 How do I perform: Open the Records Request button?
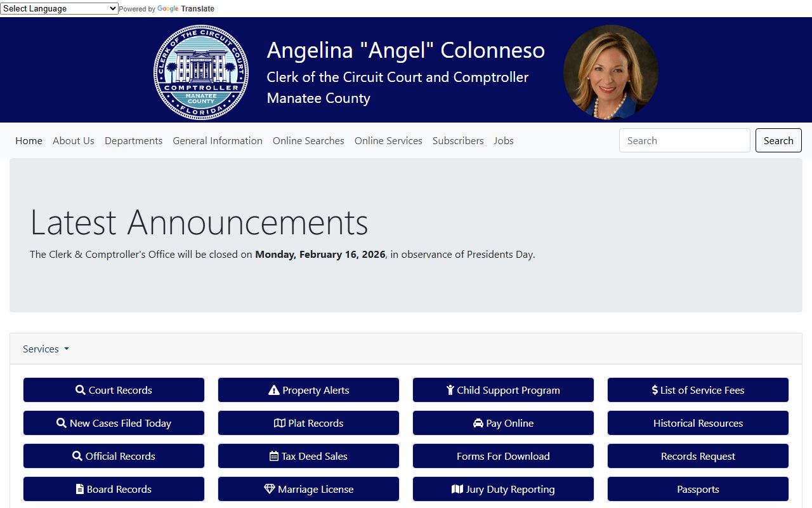(698, 456)
